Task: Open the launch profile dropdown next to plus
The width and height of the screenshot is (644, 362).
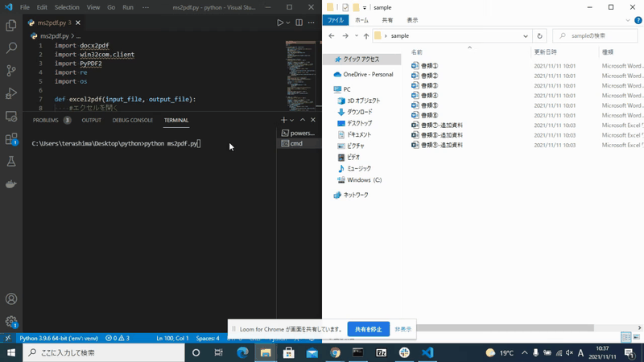Action: [x=291, y=120]
